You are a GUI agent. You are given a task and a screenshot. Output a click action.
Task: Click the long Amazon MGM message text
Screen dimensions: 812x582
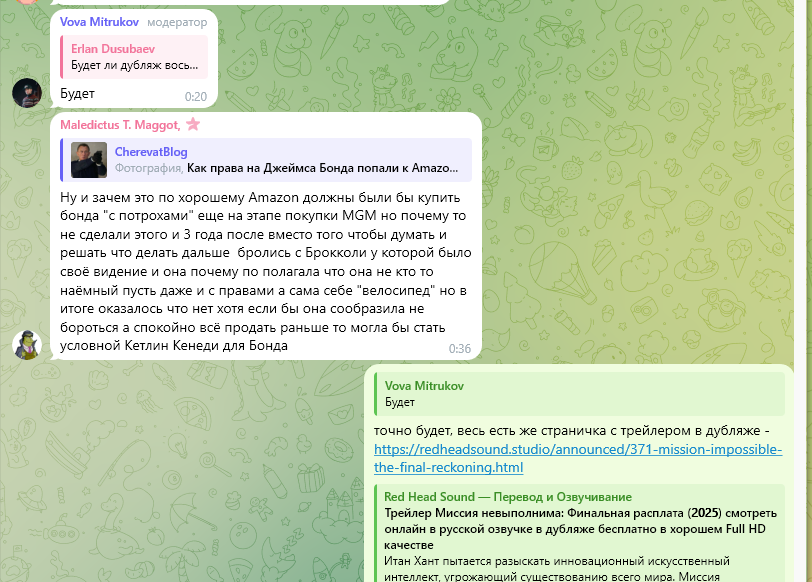coord(266,271)
